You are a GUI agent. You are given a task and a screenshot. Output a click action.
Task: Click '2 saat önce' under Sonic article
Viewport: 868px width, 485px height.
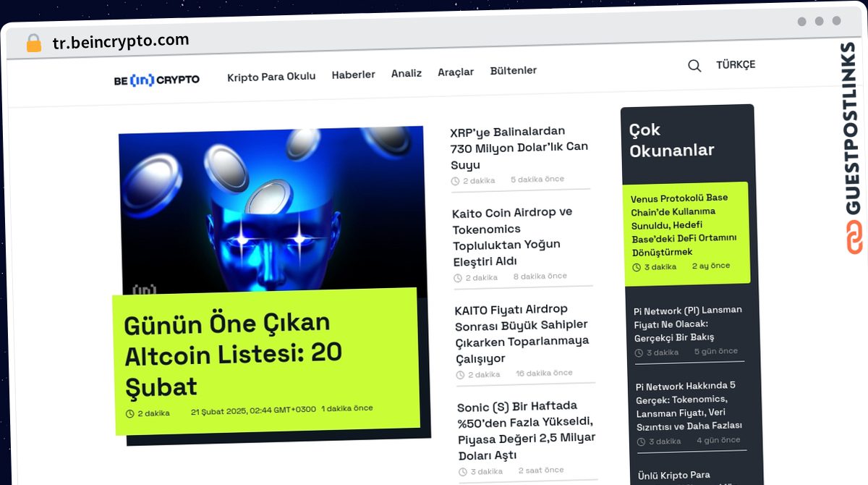(542, 471)
